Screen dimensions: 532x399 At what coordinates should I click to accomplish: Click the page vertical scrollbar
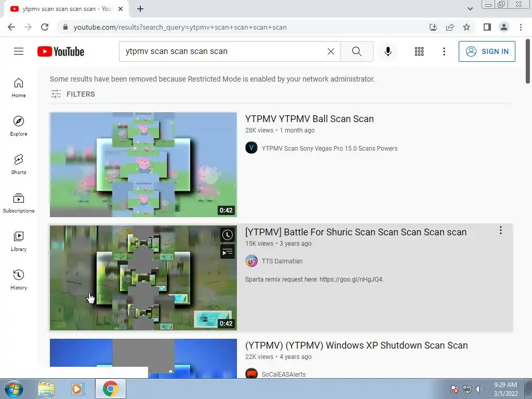(528, 62)
